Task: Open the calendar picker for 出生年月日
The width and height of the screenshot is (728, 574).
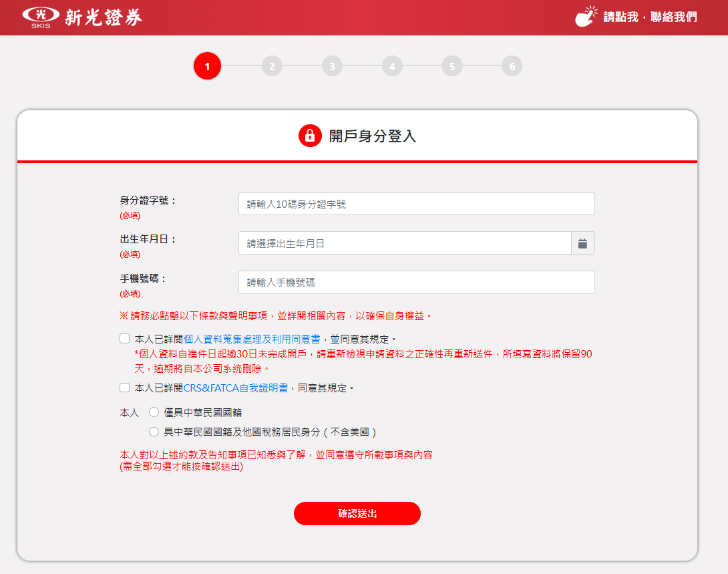Action: pos(582,243)
